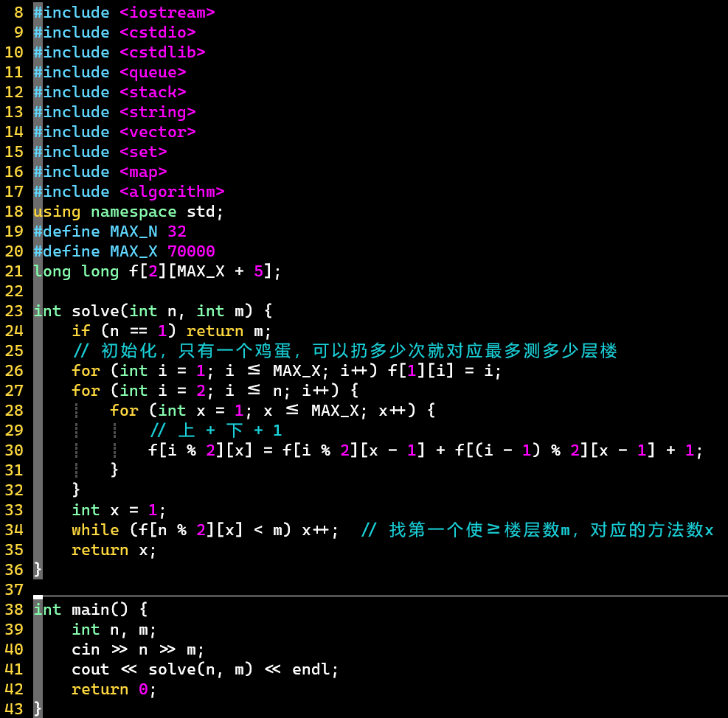Click the 70000 value of MAX_X
The width and height of the screenshot is (728, 718).
pyautogui.click(x=191, y=251)
